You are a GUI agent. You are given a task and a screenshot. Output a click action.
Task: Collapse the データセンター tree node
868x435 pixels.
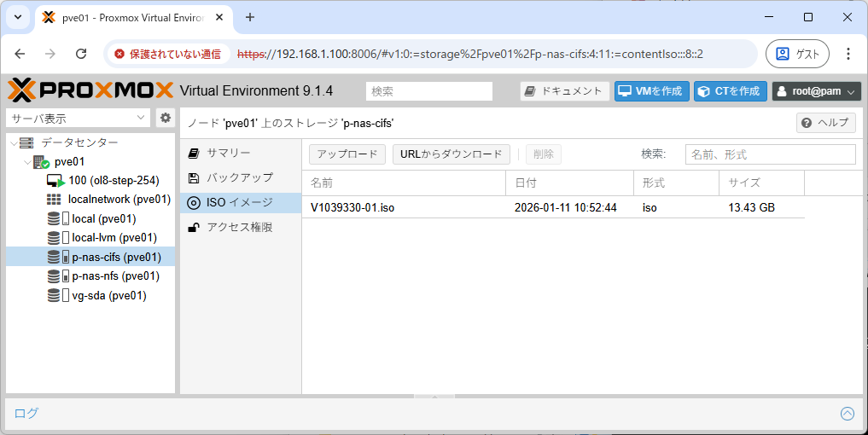14,142
